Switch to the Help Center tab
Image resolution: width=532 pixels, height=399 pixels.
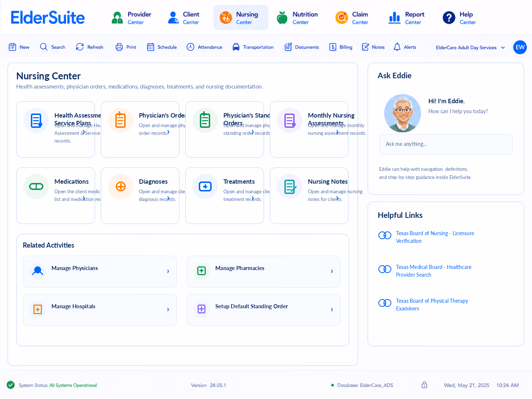click(459, 18)
